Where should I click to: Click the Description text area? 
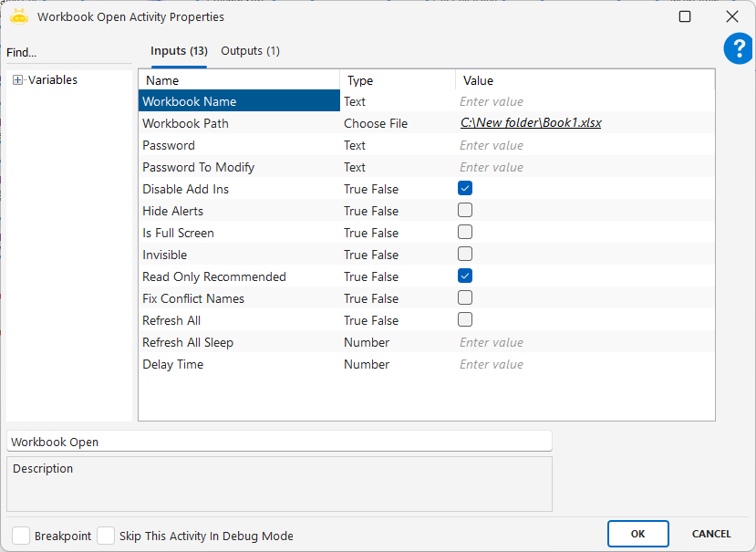(279, 484)
